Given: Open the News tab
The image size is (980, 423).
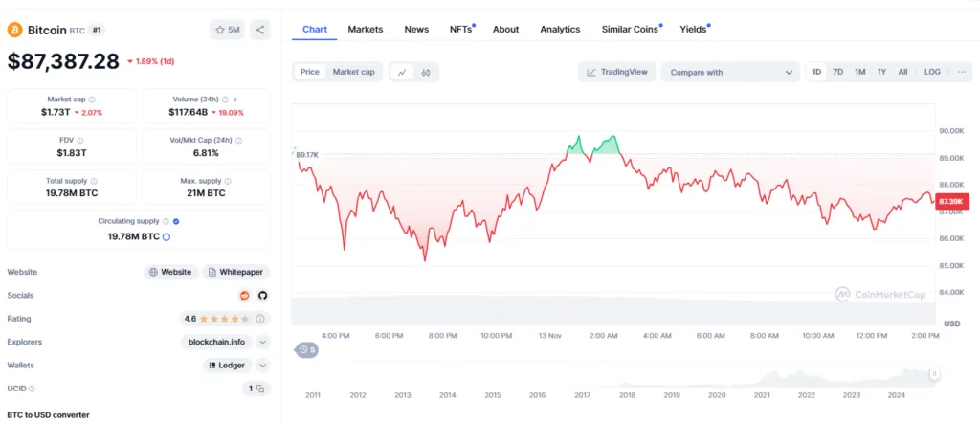Looking at the screenshot, I should (416, 30).
